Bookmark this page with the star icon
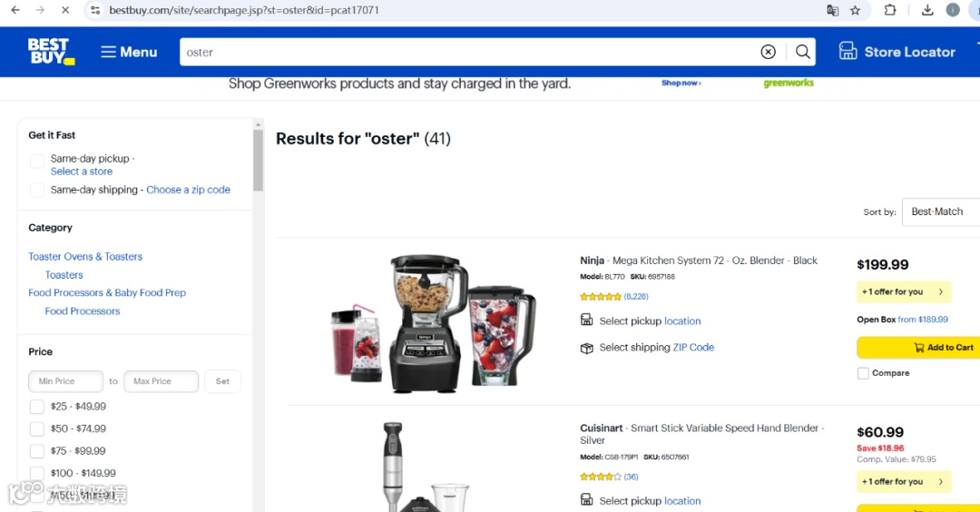The image size is (980, 512). click(855, 10)
